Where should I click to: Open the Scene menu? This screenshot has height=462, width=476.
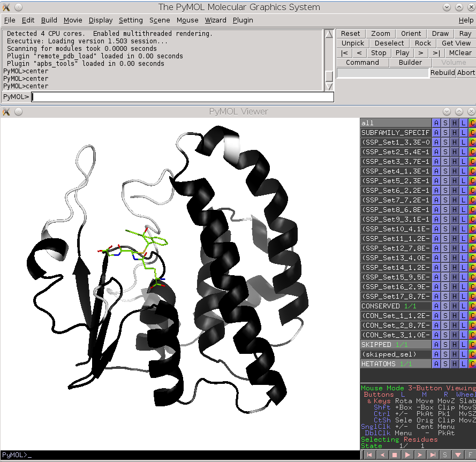tap(160, 20)
